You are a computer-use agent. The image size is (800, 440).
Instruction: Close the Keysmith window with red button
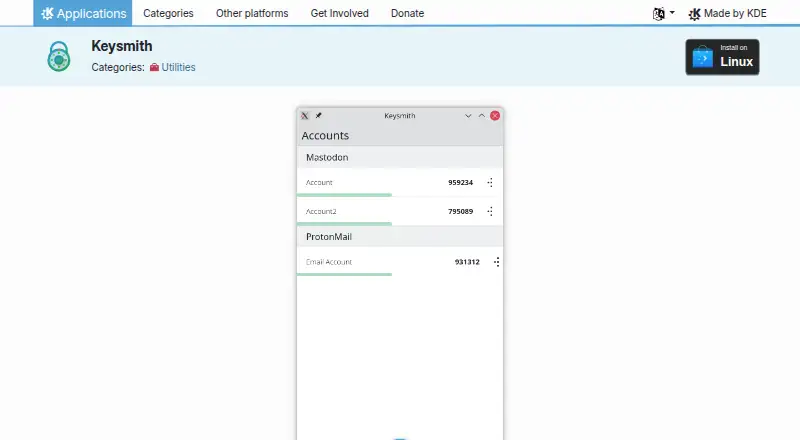(495, 116)
